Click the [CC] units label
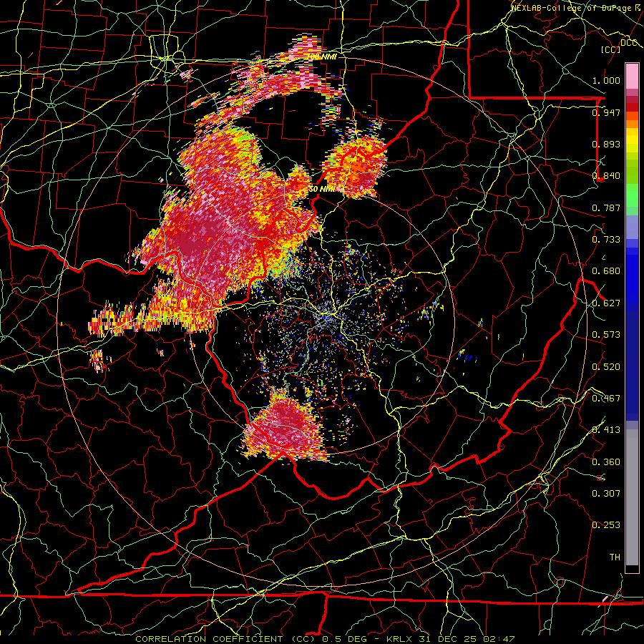Image resolution: width=644 pixels, height=644 pixels. click(x=610, y=49)
